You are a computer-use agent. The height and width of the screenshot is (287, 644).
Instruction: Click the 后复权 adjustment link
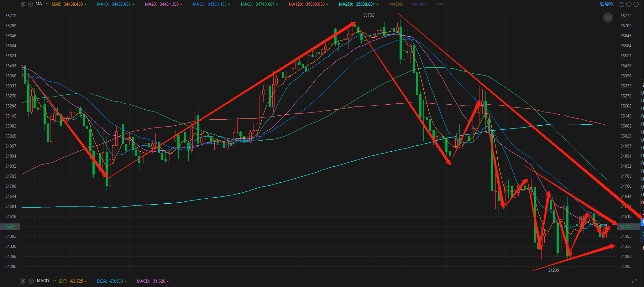click(607, 4)
